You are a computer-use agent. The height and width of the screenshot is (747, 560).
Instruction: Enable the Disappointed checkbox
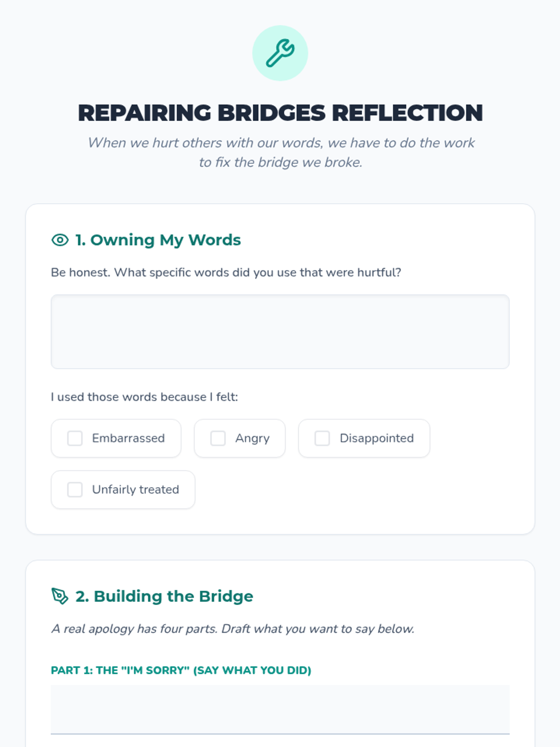[322, 438]
